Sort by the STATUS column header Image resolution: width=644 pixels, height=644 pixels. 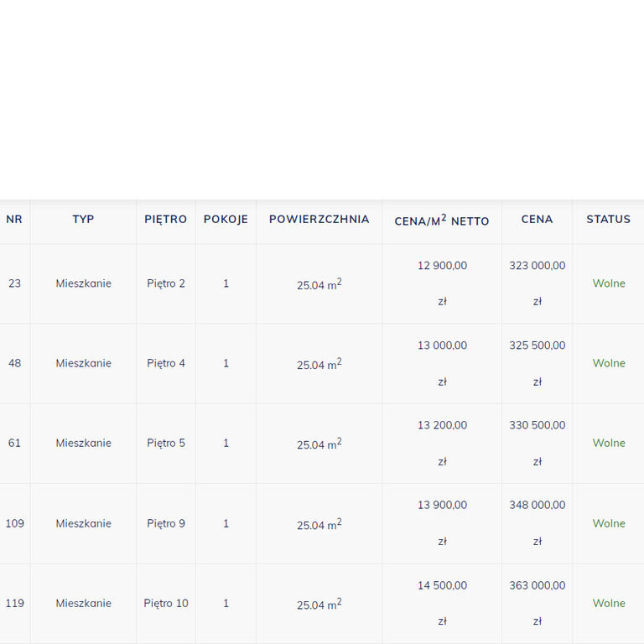pos(608,220)
